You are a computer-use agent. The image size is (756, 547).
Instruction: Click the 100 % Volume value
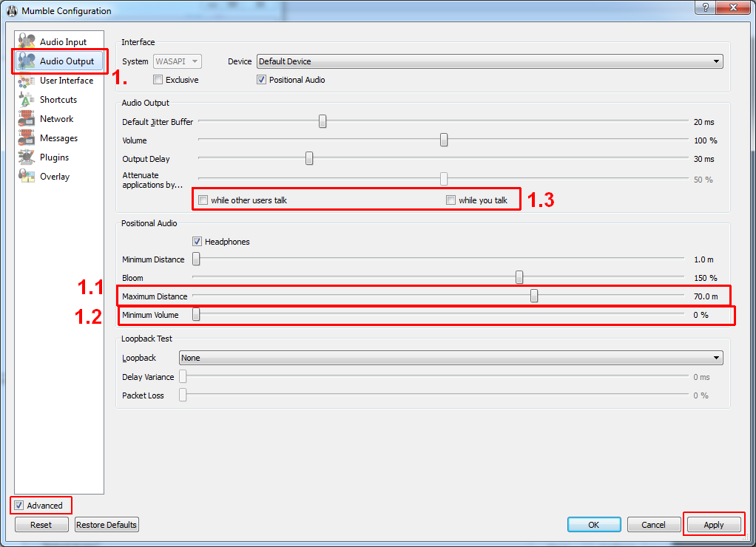(706, 140)
